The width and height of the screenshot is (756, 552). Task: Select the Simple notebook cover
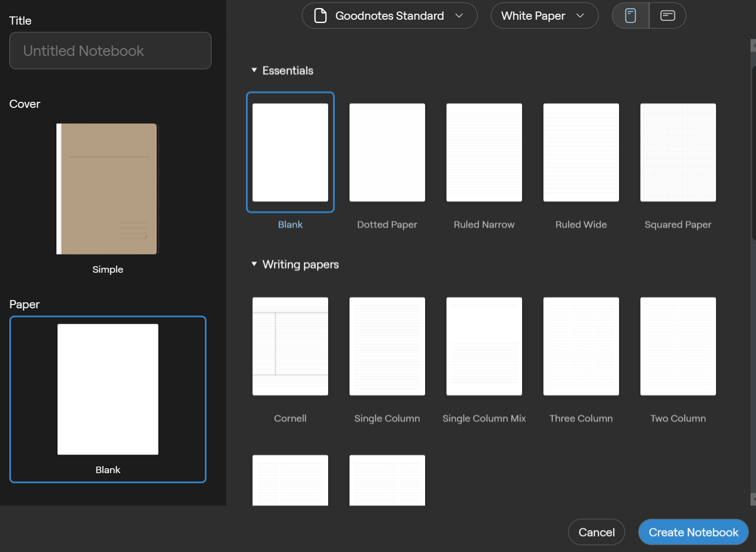[x=107, y=188]
